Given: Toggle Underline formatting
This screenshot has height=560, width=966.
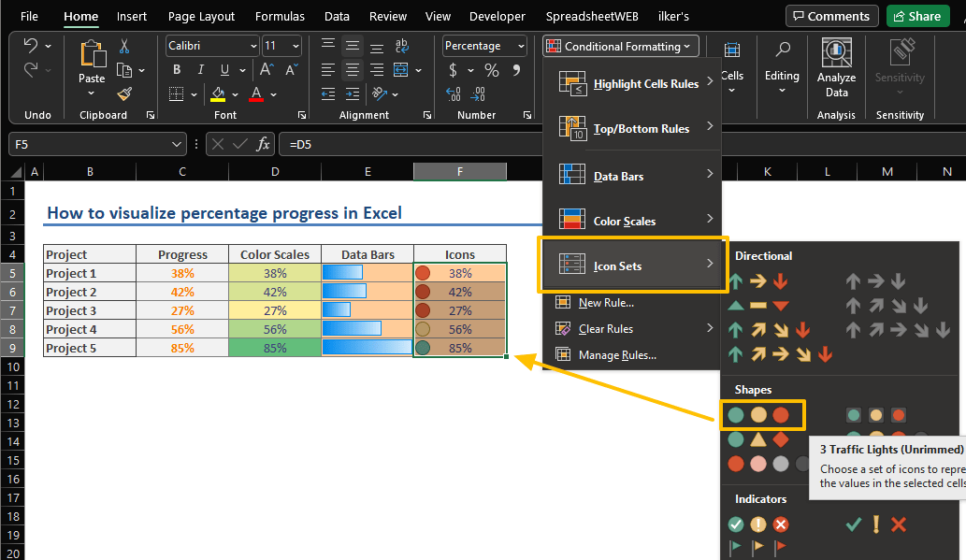Looking at the screenshot, I should coord(224,69).
